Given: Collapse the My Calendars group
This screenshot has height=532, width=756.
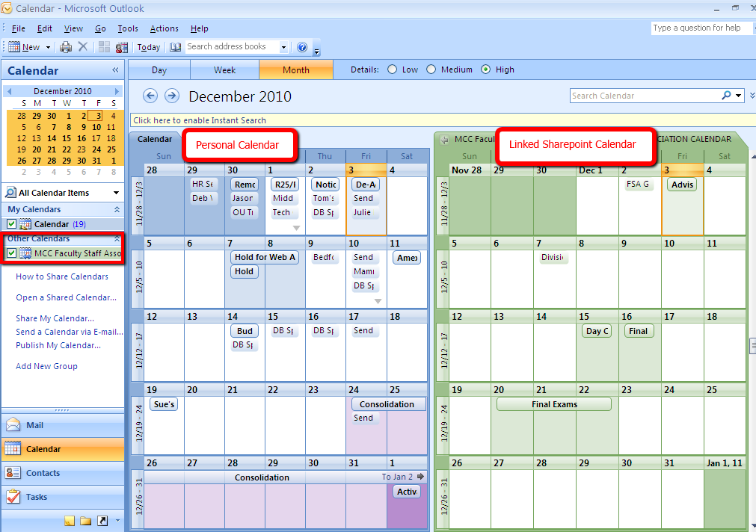Looking at the screenshot, I should (117, 209).
